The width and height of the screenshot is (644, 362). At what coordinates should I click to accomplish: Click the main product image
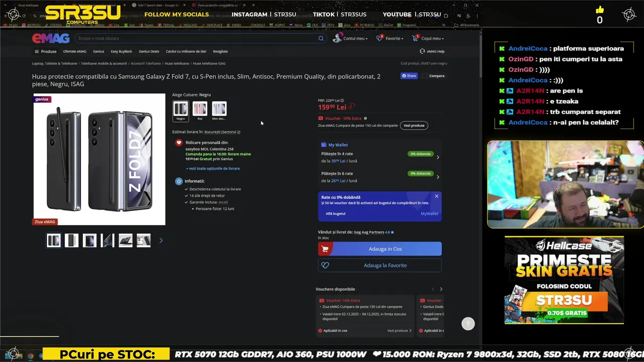point(99,159)
